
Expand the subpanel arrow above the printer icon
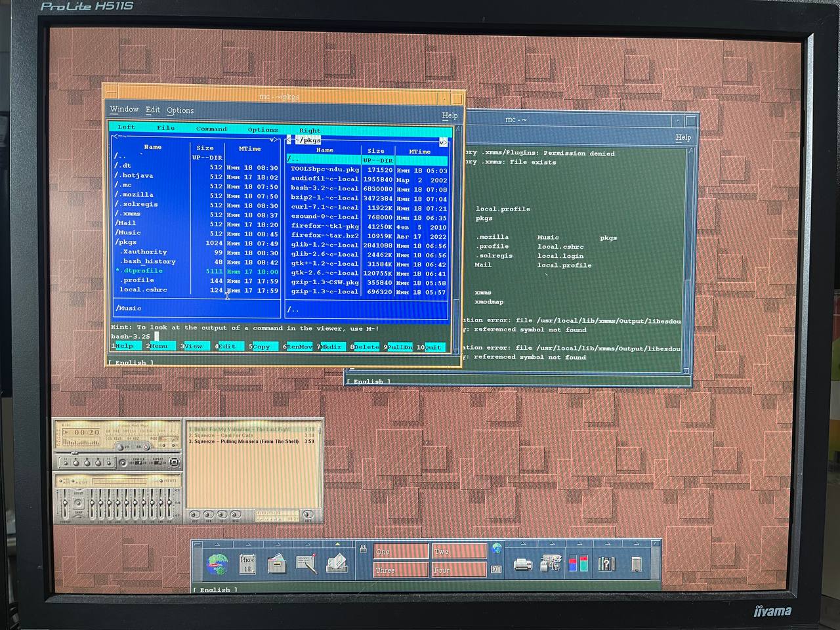pyautogui.click(x=523, y=544)
